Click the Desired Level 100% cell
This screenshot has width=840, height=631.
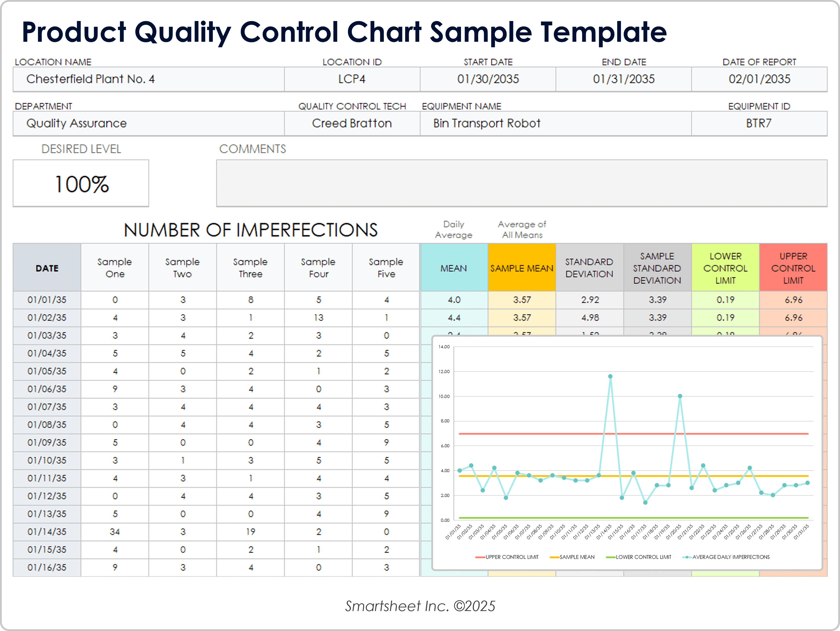coord(80,183)
